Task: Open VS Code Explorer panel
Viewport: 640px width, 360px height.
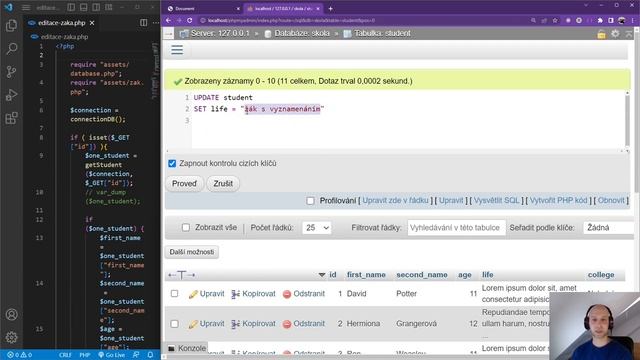Action: 11,26
